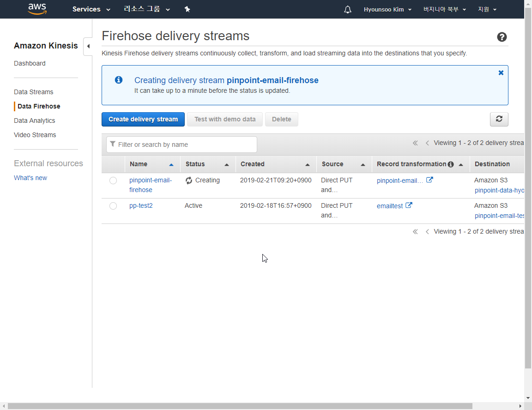Click the scrollbar down arrow
The width and height of the screenshot is (532, 410).
(528, 398)
